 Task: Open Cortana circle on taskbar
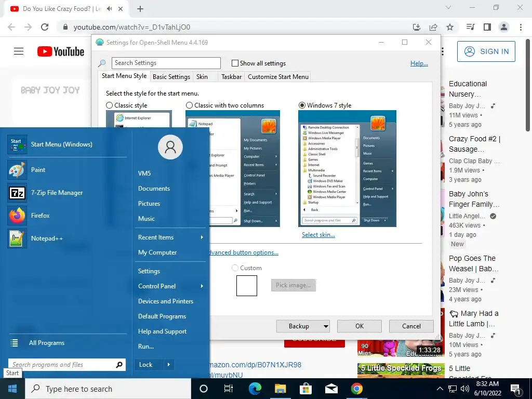click(204, 389)
